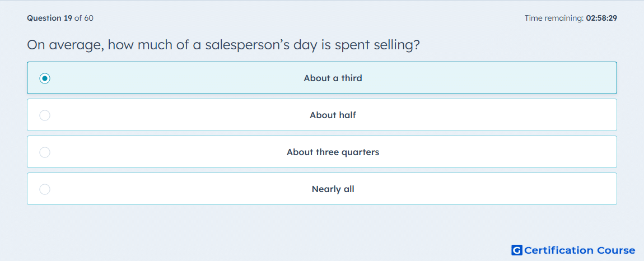Choose the "About three quarters" answer text
Image resolution: width=644 pixels, height=261 pixels.
tap(333, 152)
